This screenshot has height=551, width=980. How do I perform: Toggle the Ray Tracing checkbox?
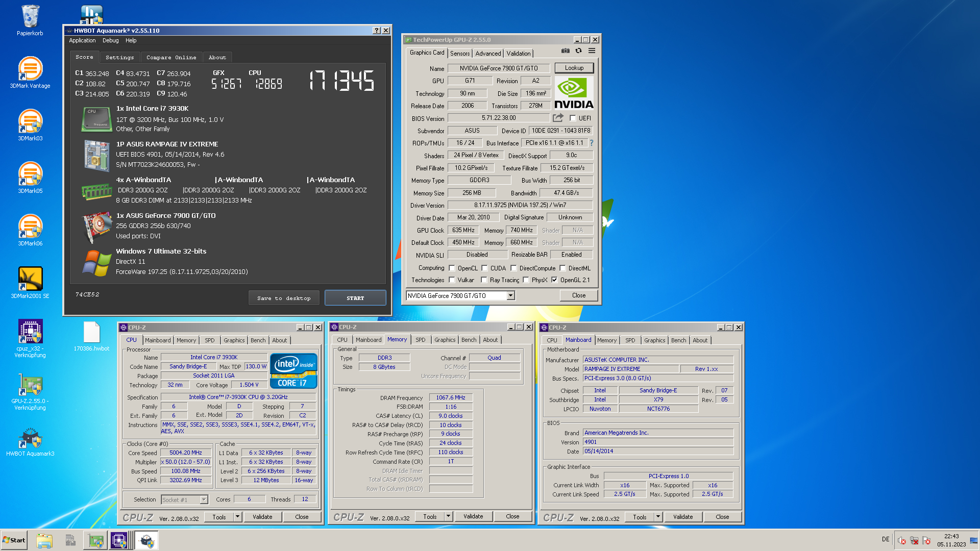pyautogui.click(x=484, y=280)
